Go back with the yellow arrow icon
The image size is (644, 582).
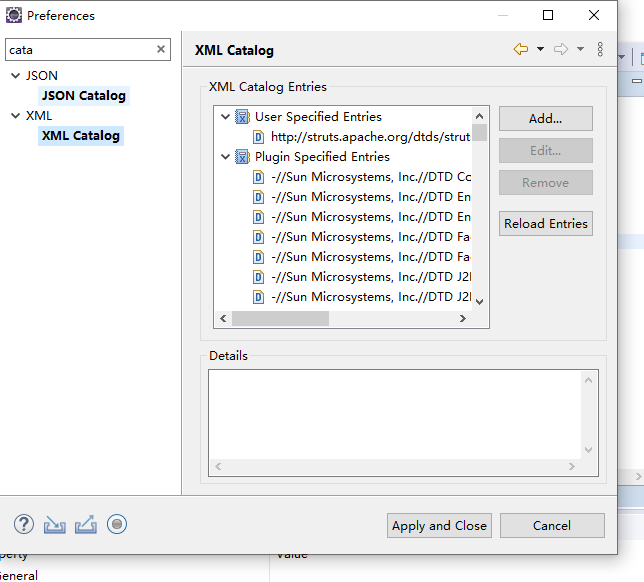(521, 49)
